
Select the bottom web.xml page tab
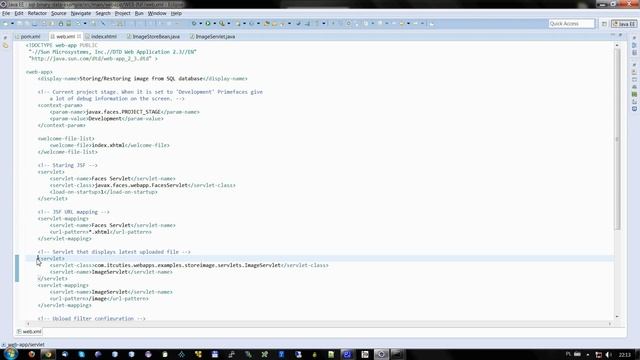coord(29,332)
